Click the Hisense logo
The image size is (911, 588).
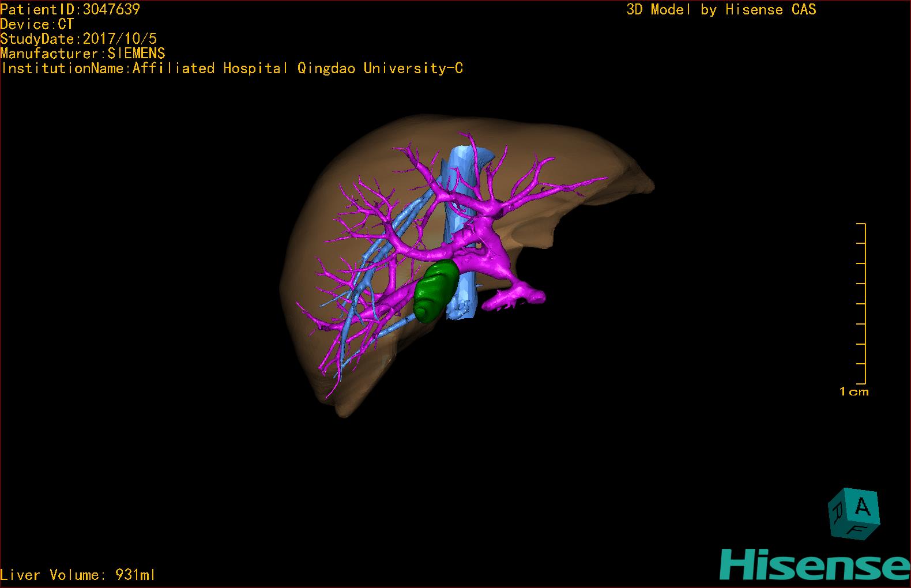click(x=815, y=564)
